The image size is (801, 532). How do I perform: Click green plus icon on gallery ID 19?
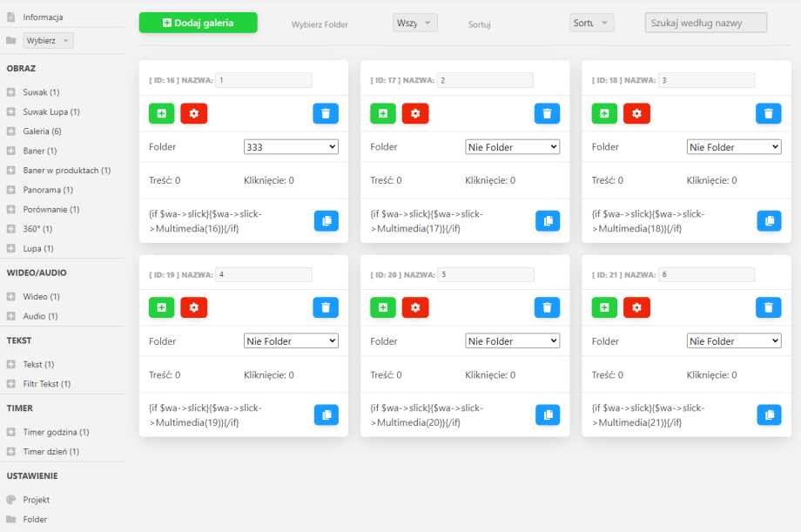coord(161,307)
